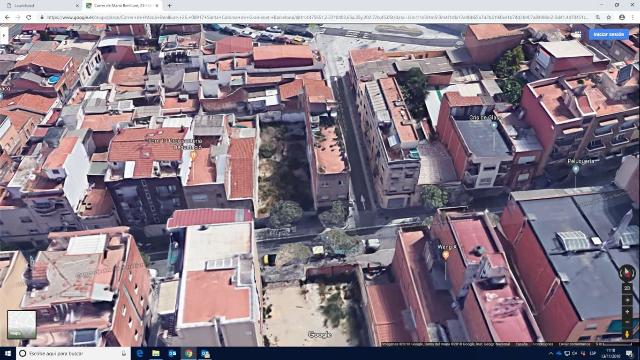640x360 pixels.
Task: View site security lock info
Action: (x=42, y=18)
